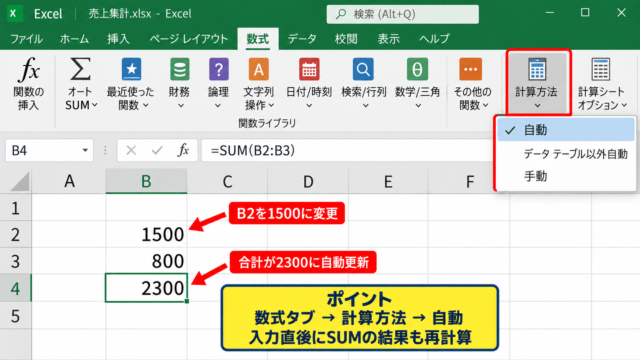Expand the オートSUM dropdown arrow

(x=95, y=105)
